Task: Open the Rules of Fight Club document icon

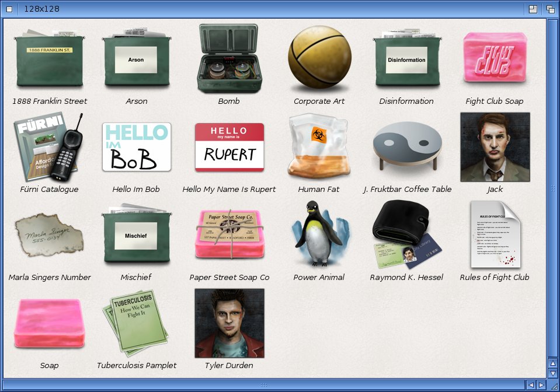Action: 495,235
